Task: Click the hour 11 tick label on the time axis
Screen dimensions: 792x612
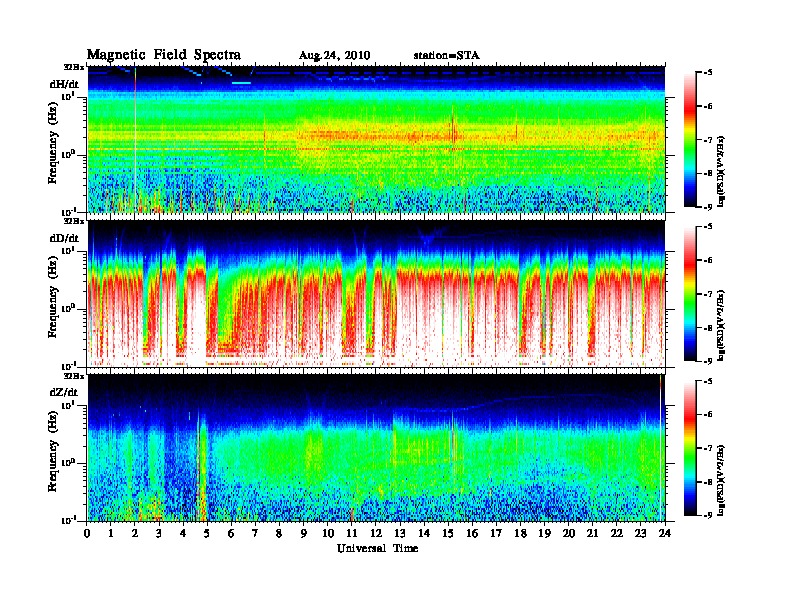Action: coord(352,533)
